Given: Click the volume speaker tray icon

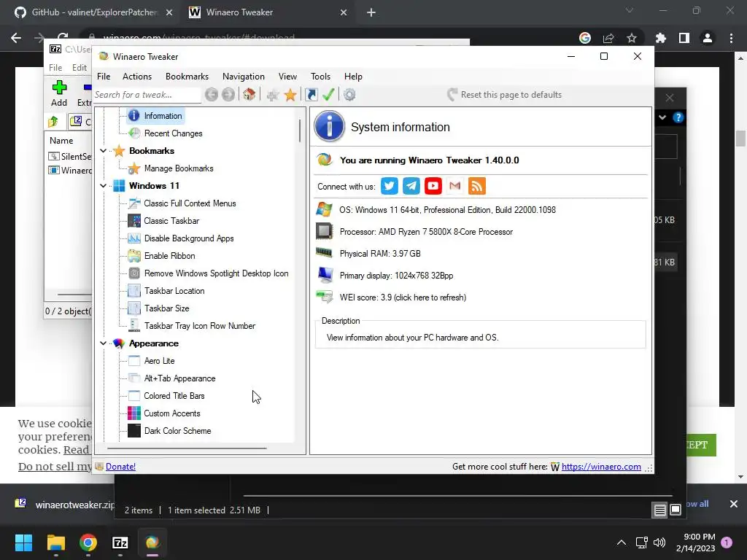Looking at the screenshot, I should coord(659,542).
